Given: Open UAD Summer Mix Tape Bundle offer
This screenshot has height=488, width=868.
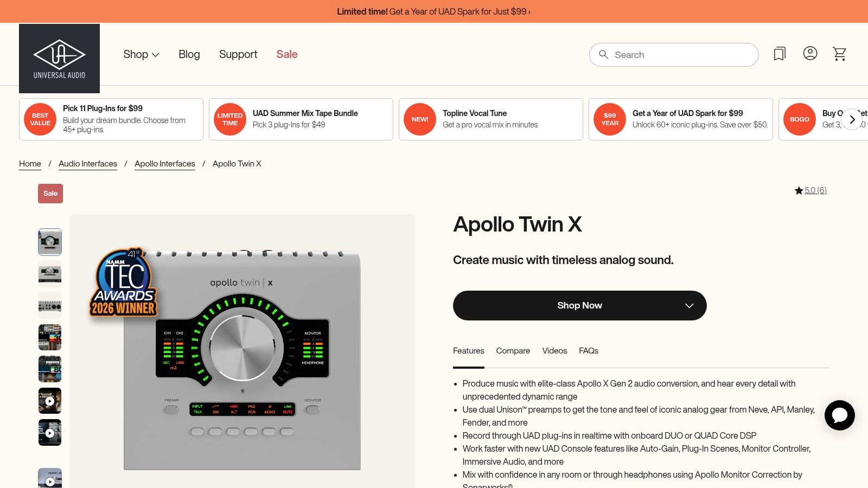Looking at the screenshot, I should pos(301,119).
